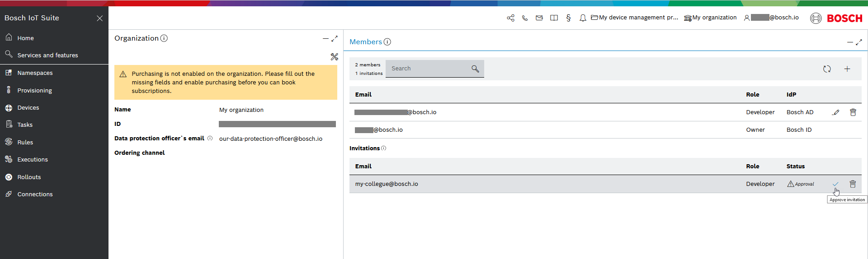Click the Owner member row role
The image size is (868, 259).
(755, 130)
